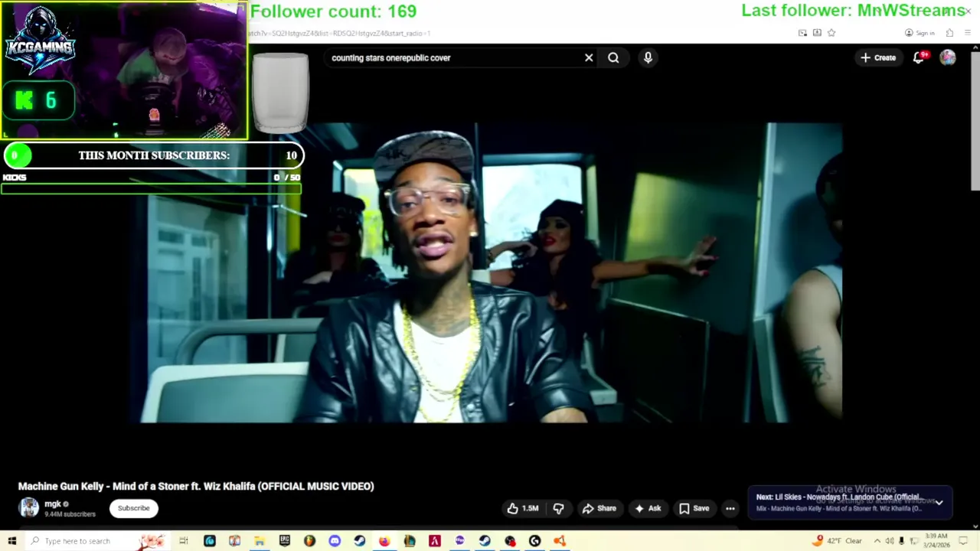This screenshot has height=551, width=980.
Task: Open the browser hamburger menu
Action: point(968,33)
